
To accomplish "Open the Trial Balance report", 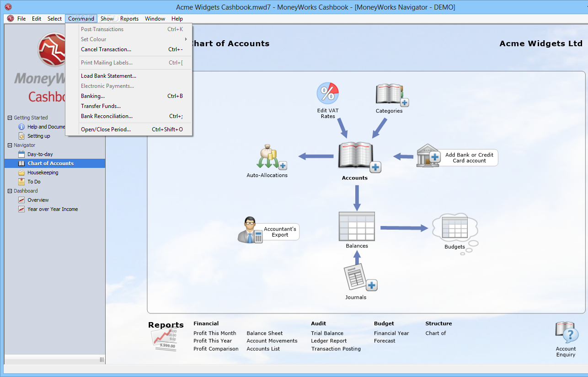I will pyautogui.click(x=327, y=333).
